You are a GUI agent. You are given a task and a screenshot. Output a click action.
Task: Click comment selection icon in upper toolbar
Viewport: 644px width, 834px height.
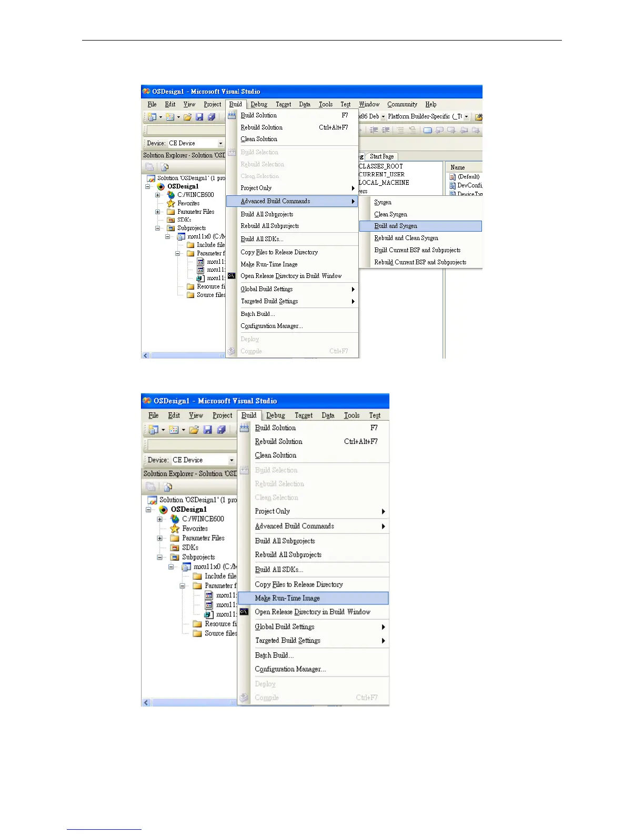click(x=400, y=130)
